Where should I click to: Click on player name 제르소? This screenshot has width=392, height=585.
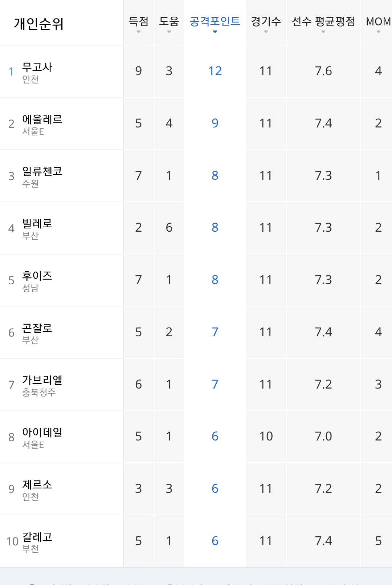(x=37, y=485)
